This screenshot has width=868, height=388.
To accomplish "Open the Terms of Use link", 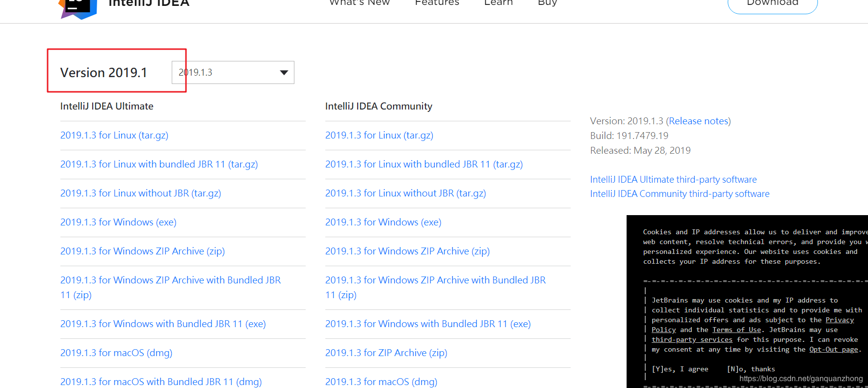I will pyautogui.click(x=736, y=330).
